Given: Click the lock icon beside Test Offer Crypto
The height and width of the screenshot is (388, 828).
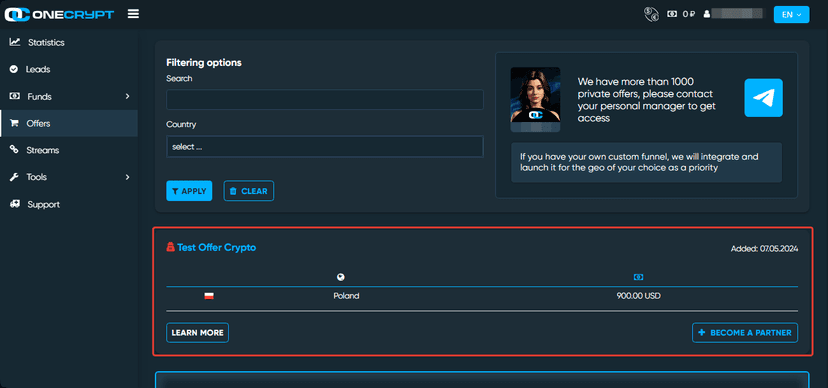Looking at the screenshot, I should click(x=170, y=247).
